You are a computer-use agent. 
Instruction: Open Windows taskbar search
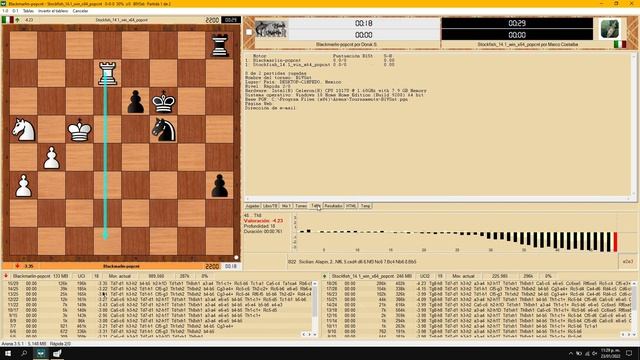pyautogui.click(x=24, y=353)
